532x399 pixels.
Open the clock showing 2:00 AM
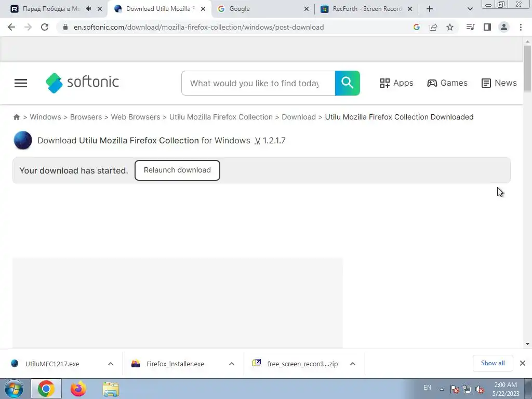point(506,389)
